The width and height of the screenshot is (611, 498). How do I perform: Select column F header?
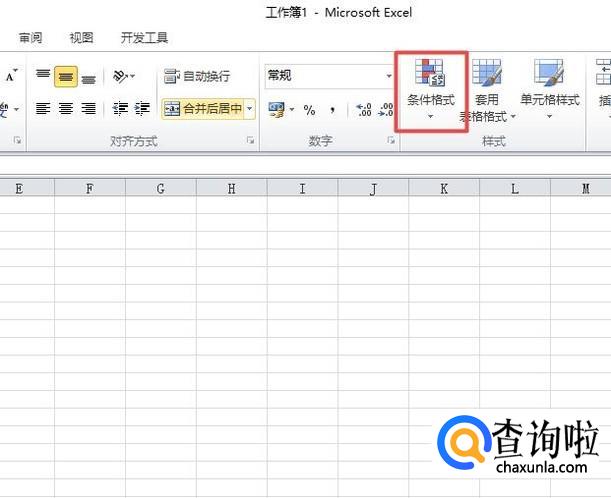[90, 189]
